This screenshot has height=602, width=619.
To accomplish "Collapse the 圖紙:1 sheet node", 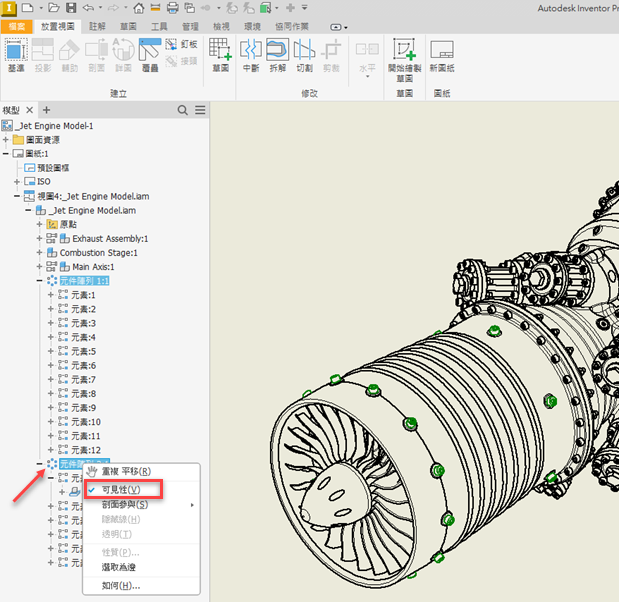I will (x=6, y=153).
